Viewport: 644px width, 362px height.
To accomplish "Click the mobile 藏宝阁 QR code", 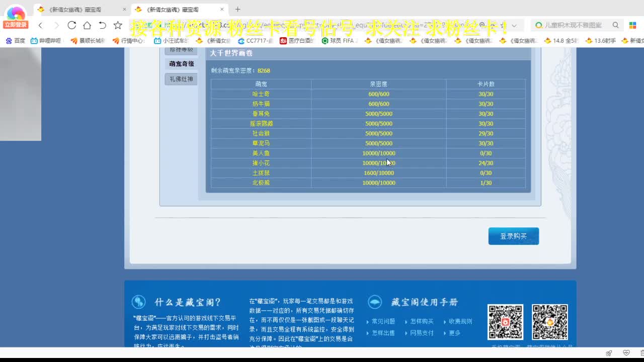I will [x=505, y=322].
